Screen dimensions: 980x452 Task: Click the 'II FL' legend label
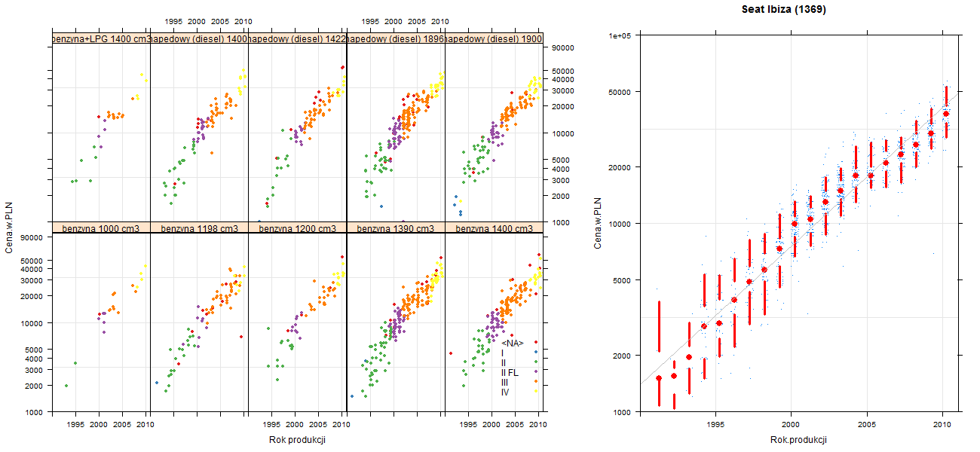[x=510, y=373]
